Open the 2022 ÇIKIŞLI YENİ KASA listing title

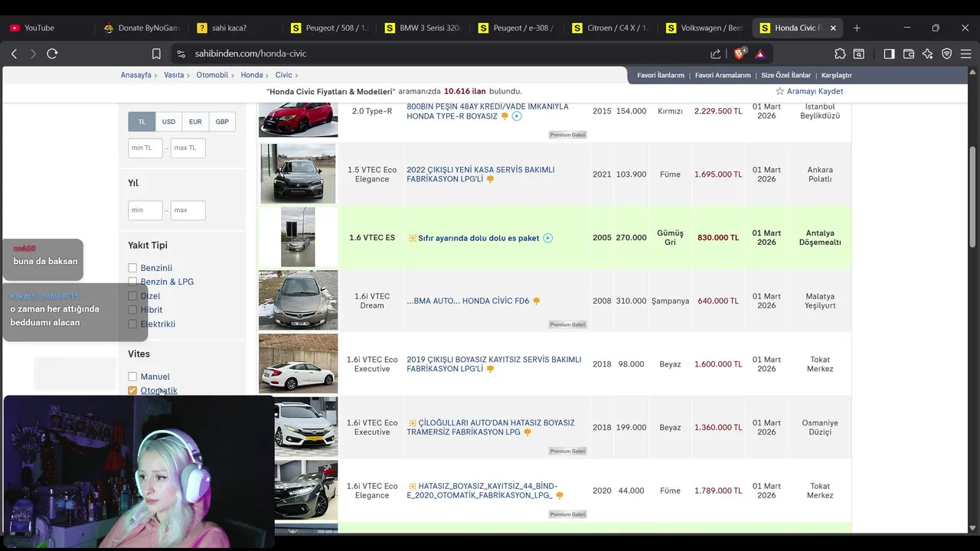point(481,174)
